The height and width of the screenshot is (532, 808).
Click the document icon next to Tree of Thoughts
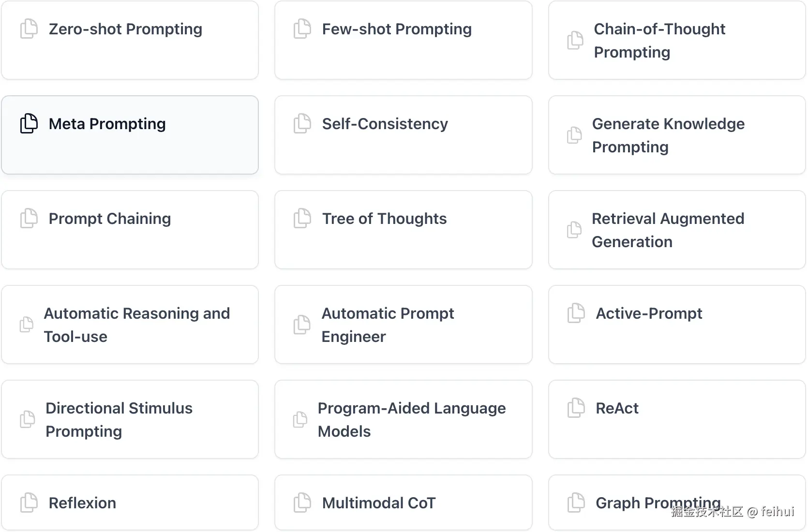tap(302, 219)
